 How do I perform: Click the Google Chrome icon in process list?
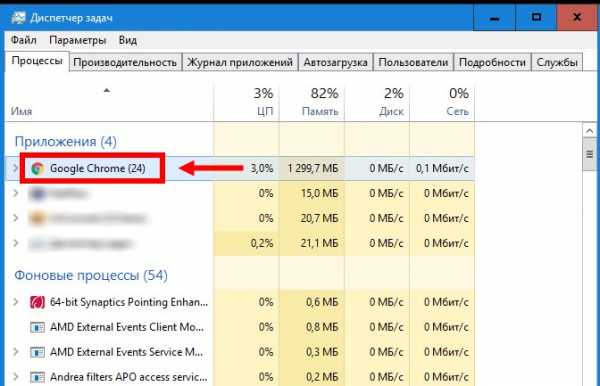(x=38, y=168)
